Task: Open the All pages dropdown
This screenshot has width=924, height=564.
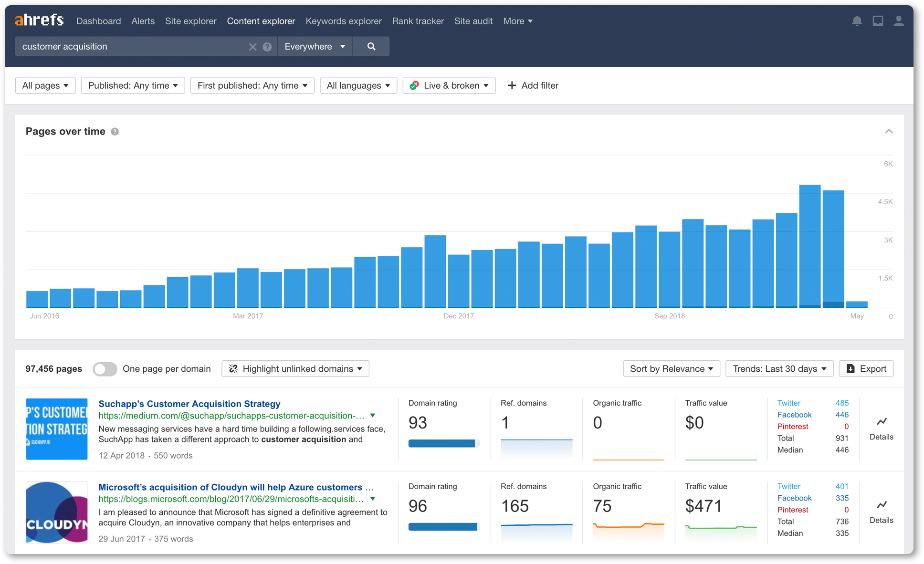Action: (45, 85)
